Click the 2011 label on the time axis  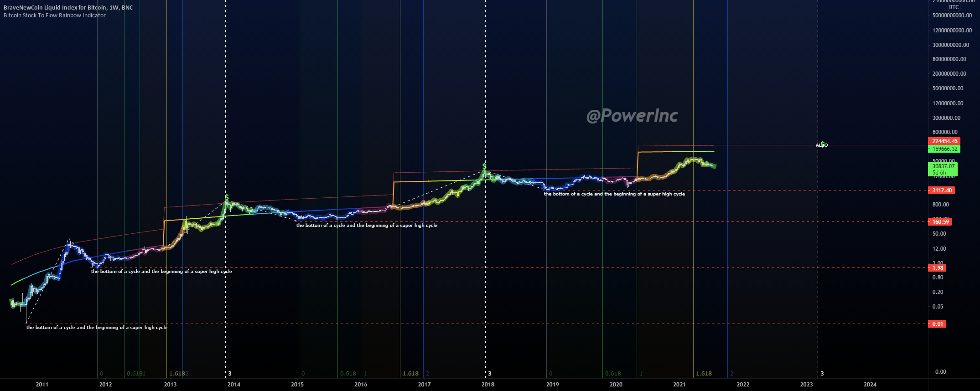pyautogui.click(x=42, y=385)
